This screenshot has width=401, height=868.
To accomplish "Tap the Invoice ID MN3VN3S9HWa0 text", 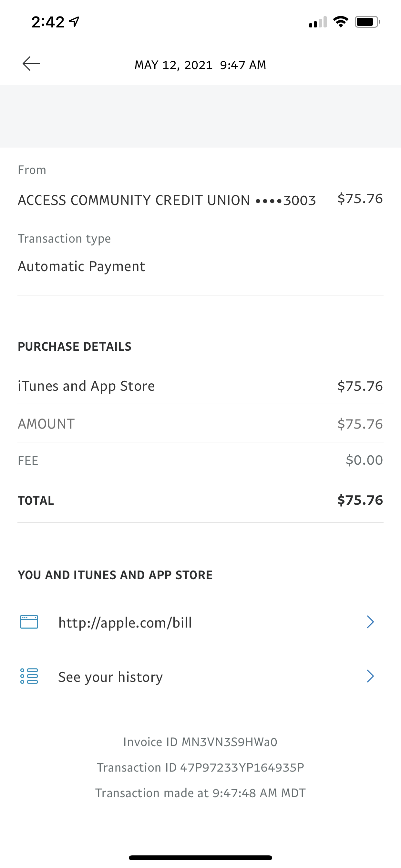I will pyautogui.click(x=200, y=742).
